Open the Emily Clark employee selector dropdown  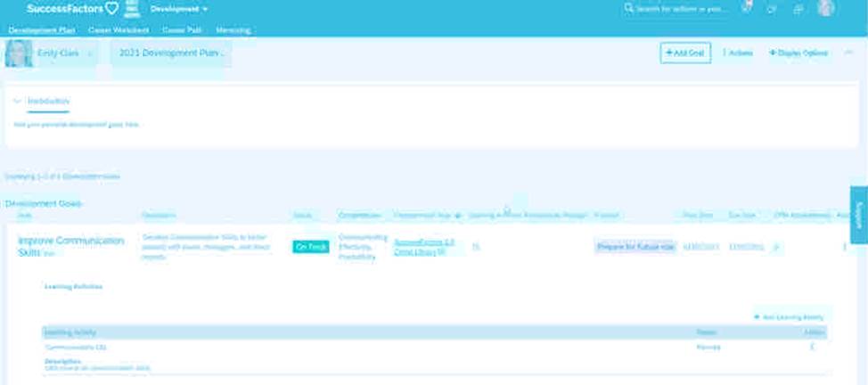[64, 53]
